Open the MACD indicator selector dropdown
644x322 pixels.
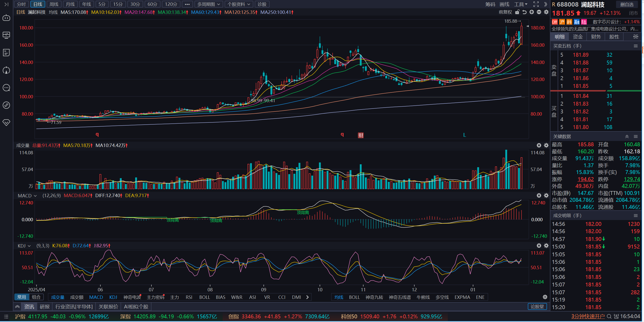27,196
